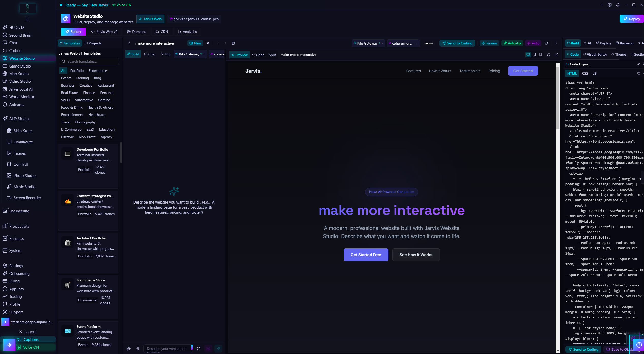Open Kilo Gateway dropdown in the Build chat panel
The width and height of the screenshot is (644, 354).
click(190, 54)
